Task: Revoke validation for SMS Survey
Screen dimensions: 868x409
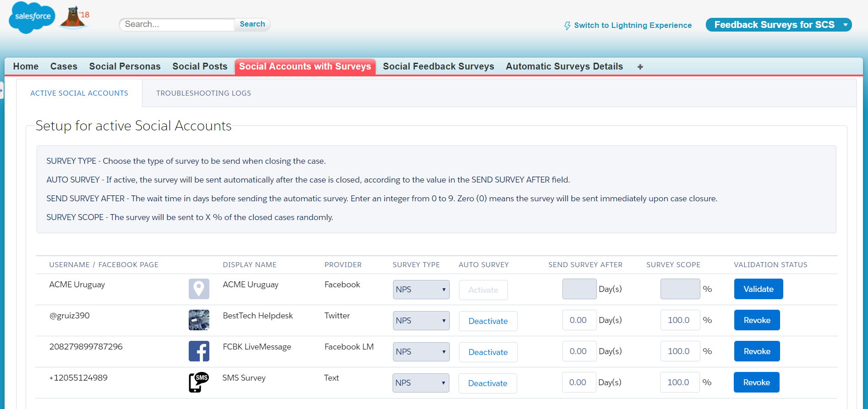Action: pyautogui.click(x=756, y=382)
